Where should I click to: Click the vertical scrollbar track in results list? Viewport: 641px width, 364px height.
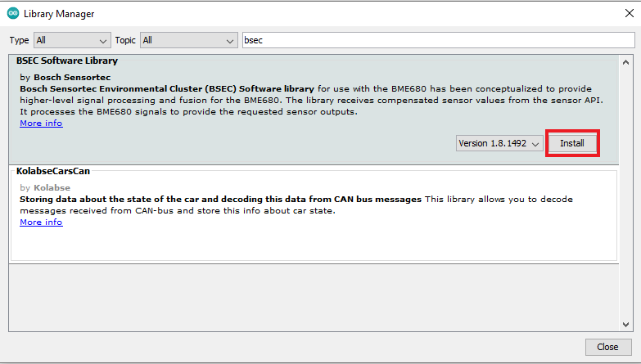coord(625,193)
